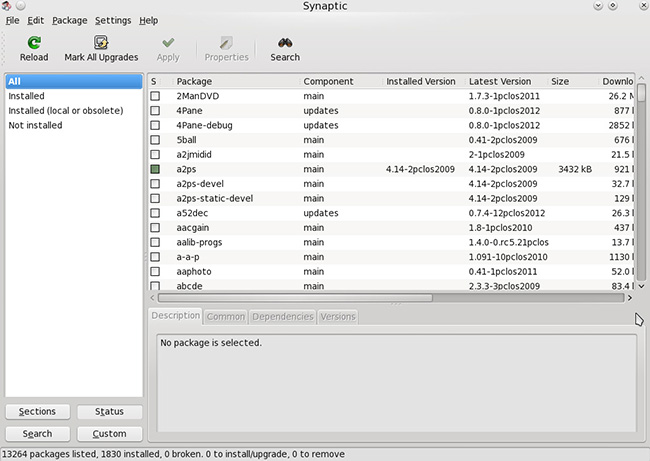Click the horizontal scroll right arrow
This screenshot has width=650, height=461.
pyautogui.click(x=630, y=298)
